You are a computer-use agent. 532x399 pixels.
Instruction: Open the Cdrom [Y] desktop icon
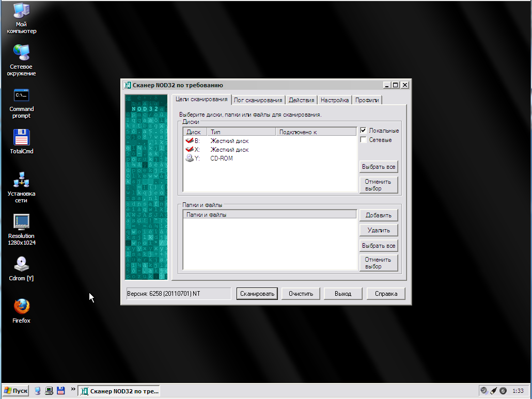[21, 264]
